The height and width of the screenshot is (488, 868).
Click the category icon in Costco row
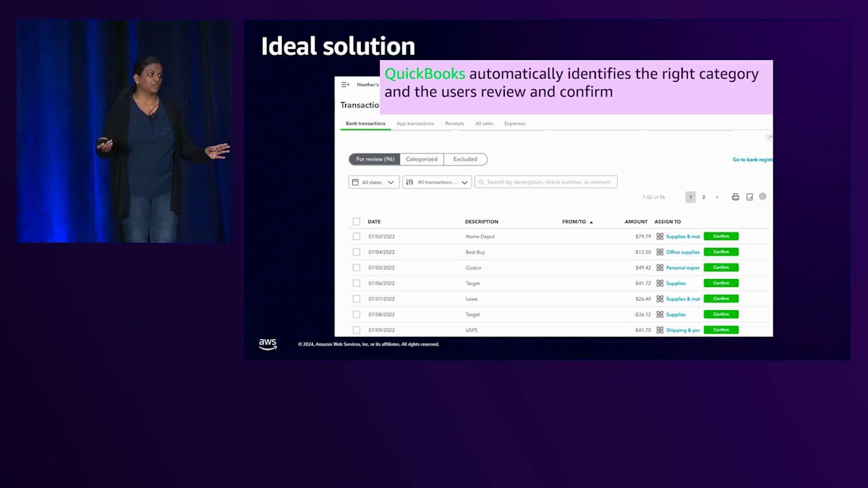(x=660, y=267)
